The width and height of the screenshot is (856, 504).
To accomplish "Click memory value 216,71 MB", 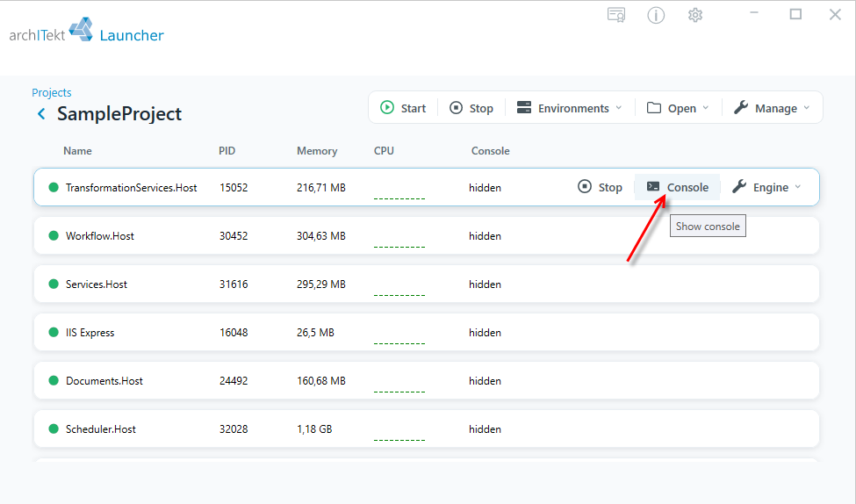I will (x=321, y=188).
